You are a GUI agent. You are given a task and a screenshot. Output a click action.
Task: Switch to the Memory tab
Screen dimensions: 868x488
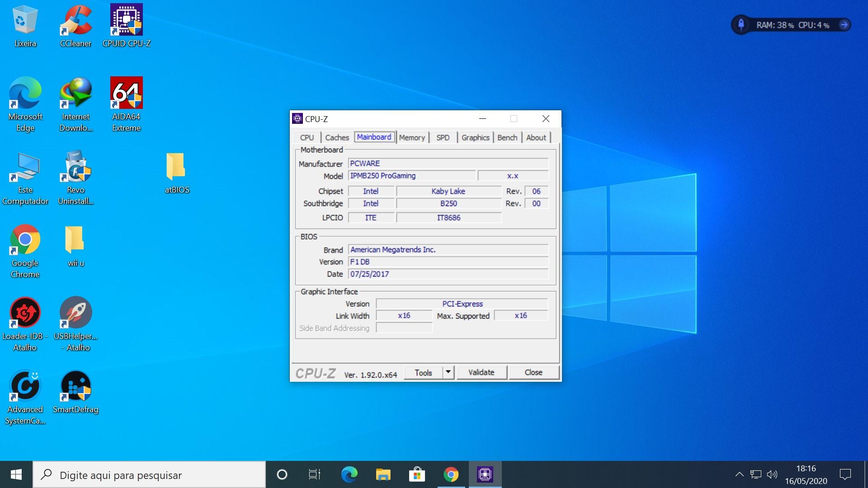coord(412,137)
